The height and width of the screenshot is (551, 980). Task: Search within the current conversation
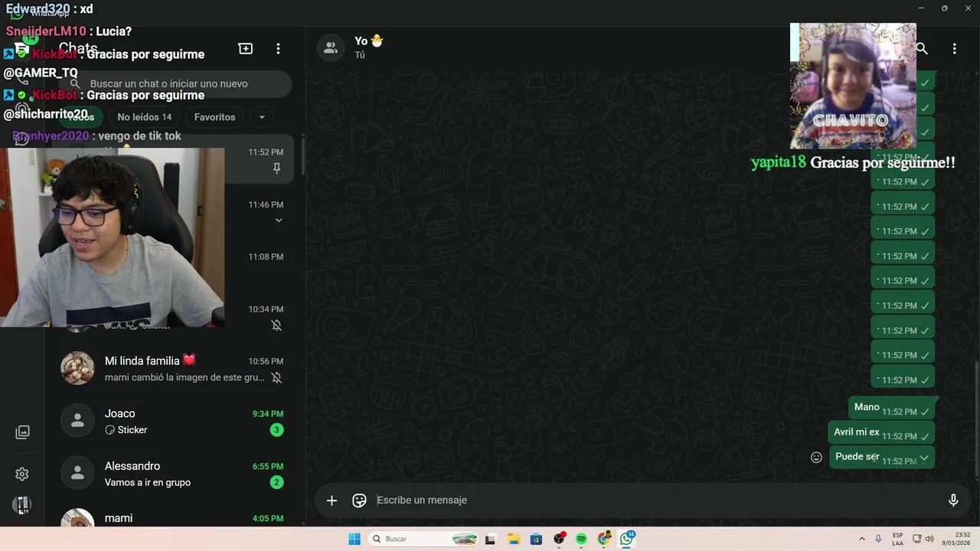coord(922,48)
